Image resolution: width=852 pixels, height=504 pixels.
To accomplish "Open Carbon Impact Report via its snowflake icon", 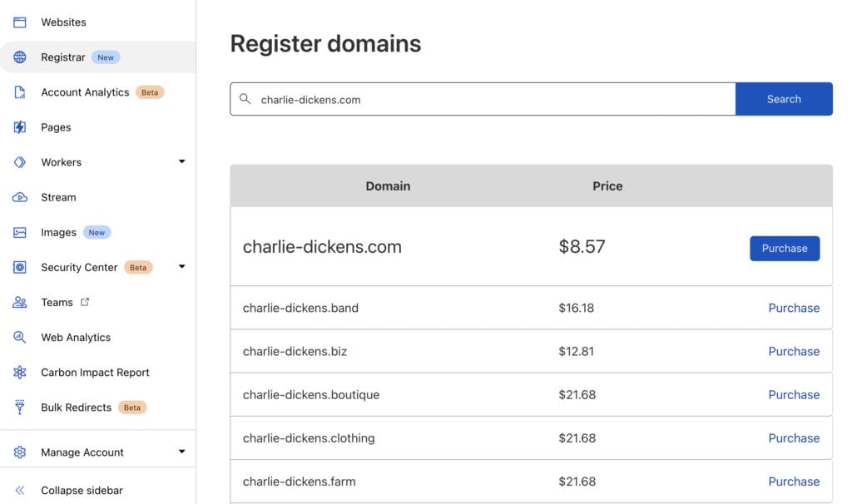I will 21,371.
